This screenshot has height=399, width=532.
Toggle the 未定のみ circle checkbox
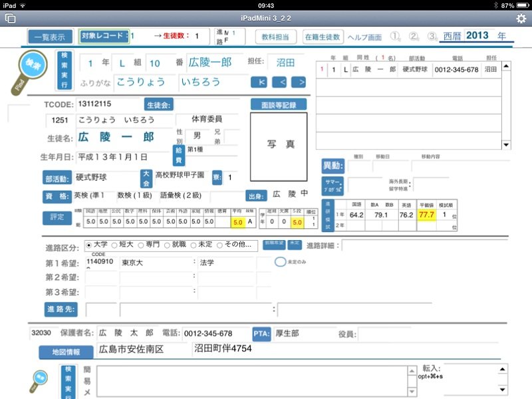(x=280, y=261)
